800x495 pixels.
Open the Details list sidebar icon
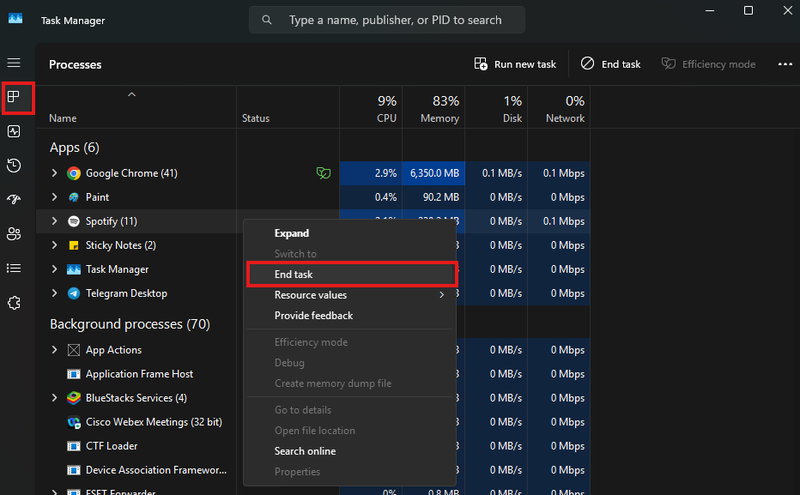[14, 268]
